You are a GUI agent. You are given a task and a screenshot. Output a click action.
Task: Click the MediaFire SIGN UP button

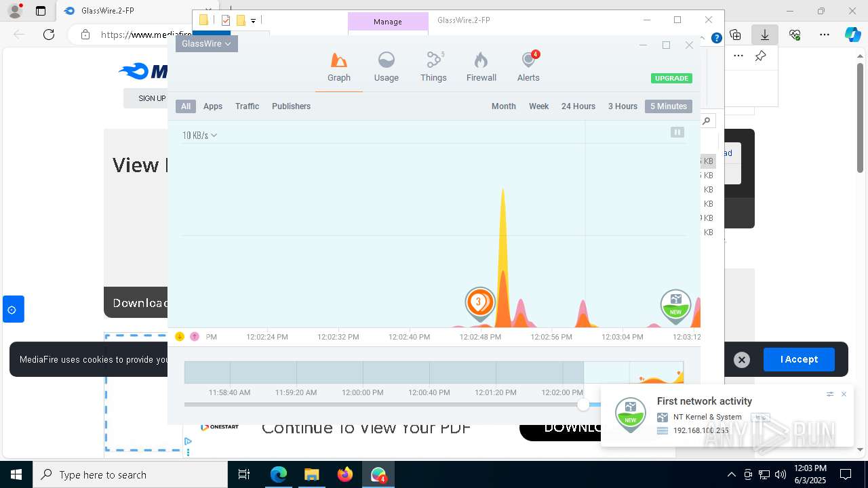click(151, 98)
